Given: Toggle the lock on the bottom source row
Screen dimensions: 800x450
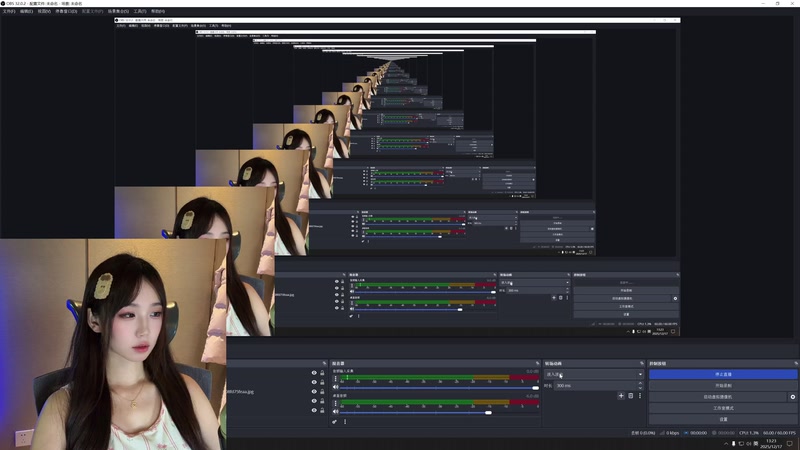Looking at the screenshot, I should pos(322,410).
